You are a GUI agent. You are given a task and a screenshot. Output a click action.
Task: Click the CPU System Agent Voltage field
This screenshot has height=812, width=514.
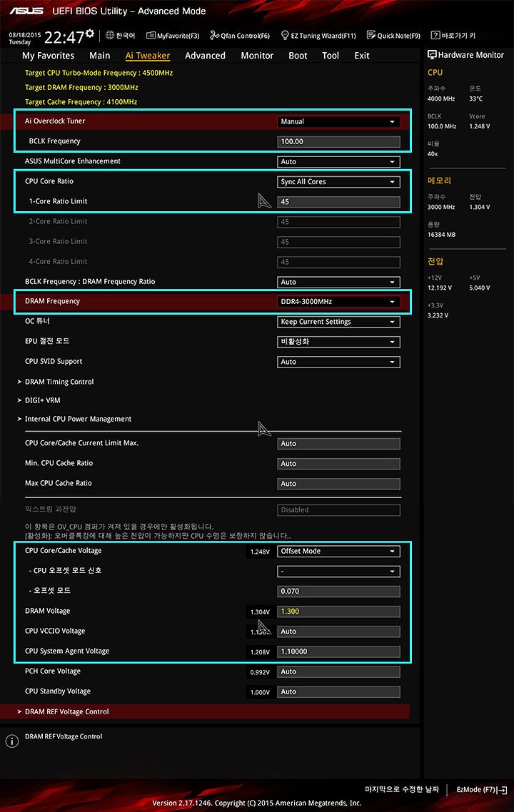click(x=339, y=652)
